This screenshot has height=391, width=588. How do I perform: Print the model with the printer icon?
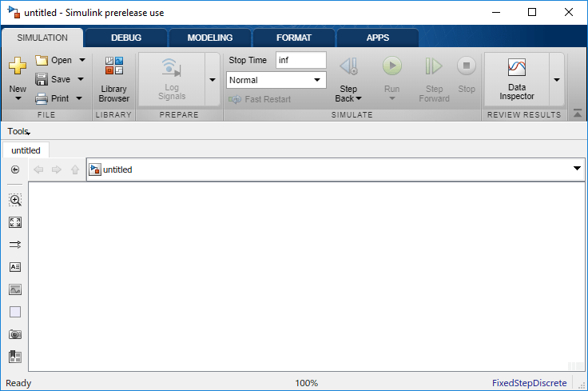[42, 98]
